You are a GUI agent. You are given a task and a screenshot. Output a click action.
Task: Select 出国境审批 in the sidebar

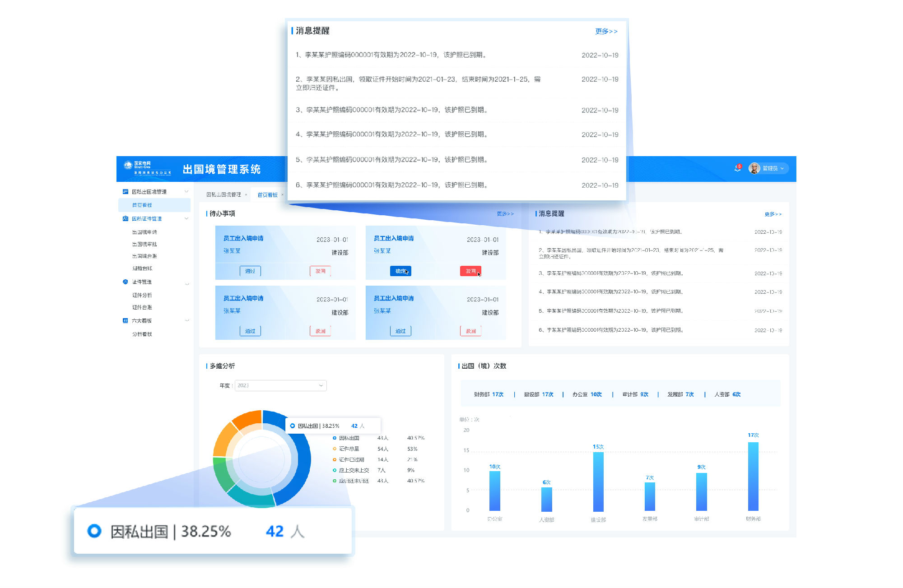pyautogui.click(x=144, y=244)
